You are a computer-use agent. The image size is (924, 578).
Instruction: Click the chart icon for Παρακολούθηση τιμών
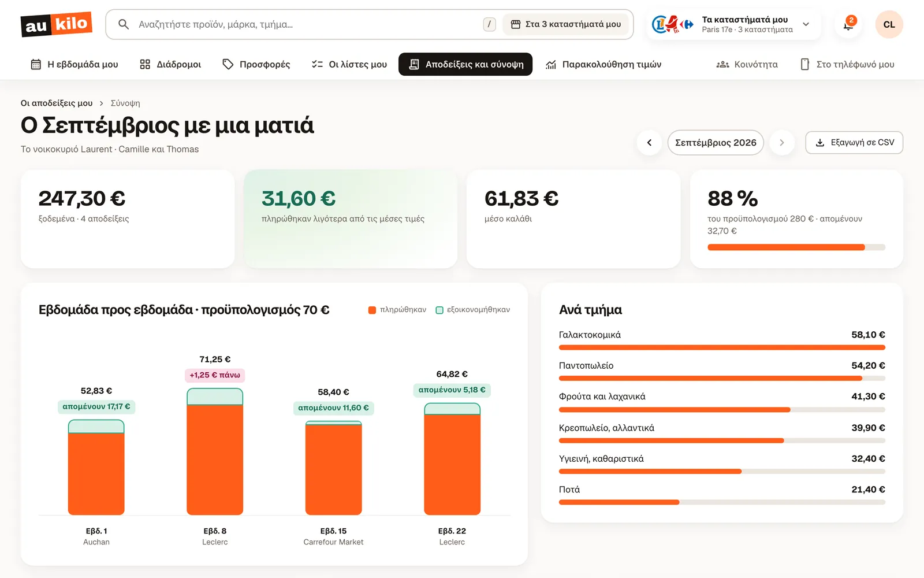coord(551,64)
